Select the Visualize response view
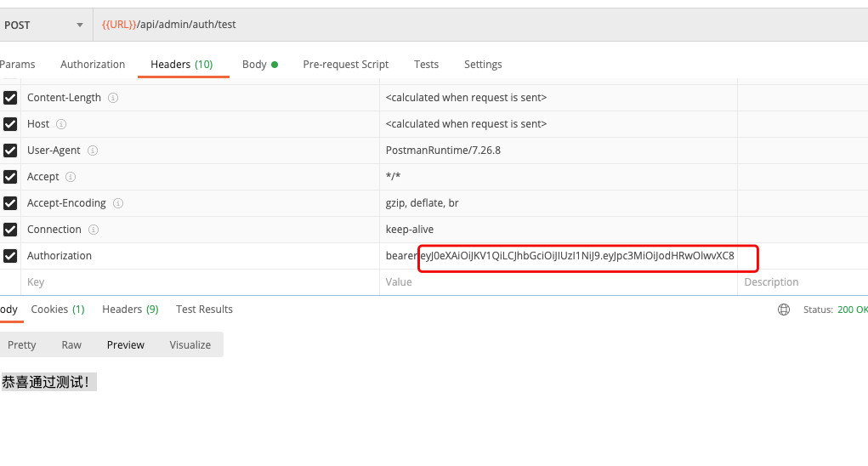 pyautogui.click(x=190, y=344)
